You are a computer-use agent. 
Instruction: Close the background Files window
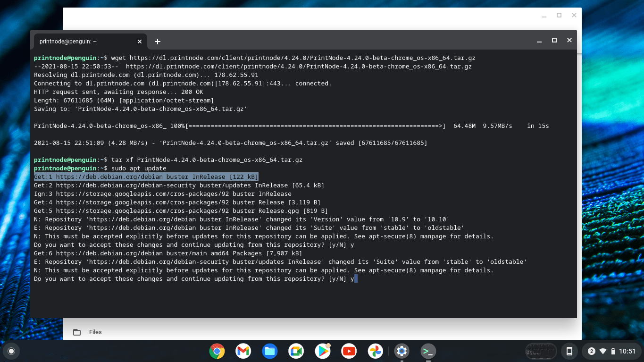click(x=574, y=15)
